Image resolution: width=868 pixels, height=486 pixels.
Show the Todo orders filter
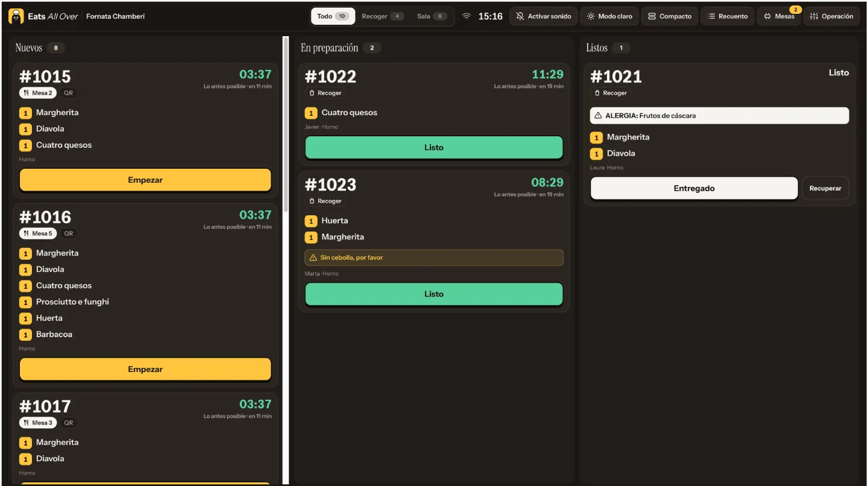pos(333,16)
